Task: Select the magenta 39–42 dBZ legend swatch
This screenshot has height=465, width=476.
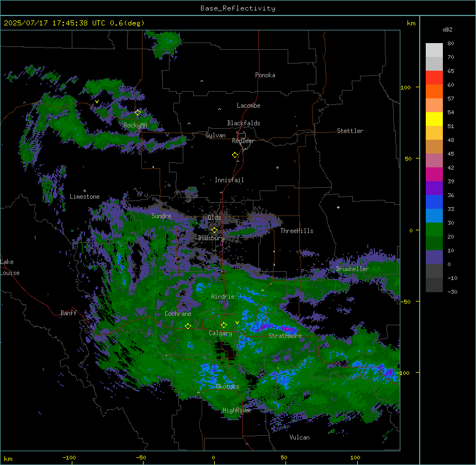Action: 434,174
